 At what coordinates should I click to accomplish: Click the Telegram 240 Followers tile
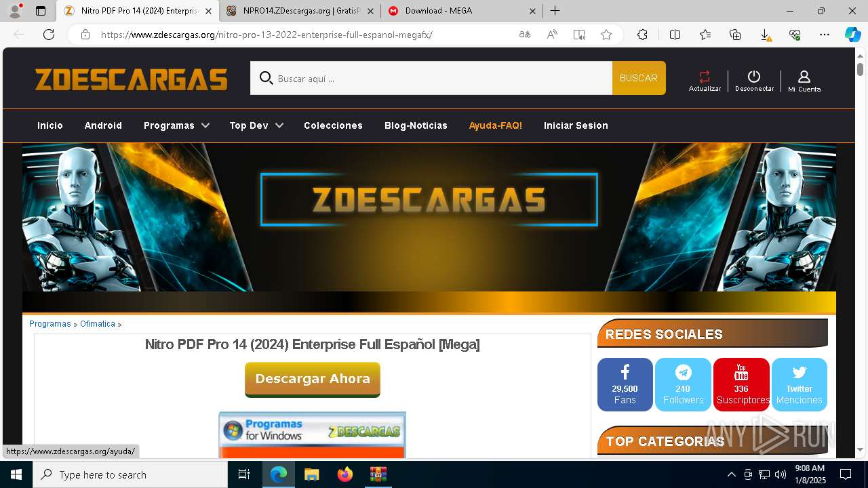point(683,384)
